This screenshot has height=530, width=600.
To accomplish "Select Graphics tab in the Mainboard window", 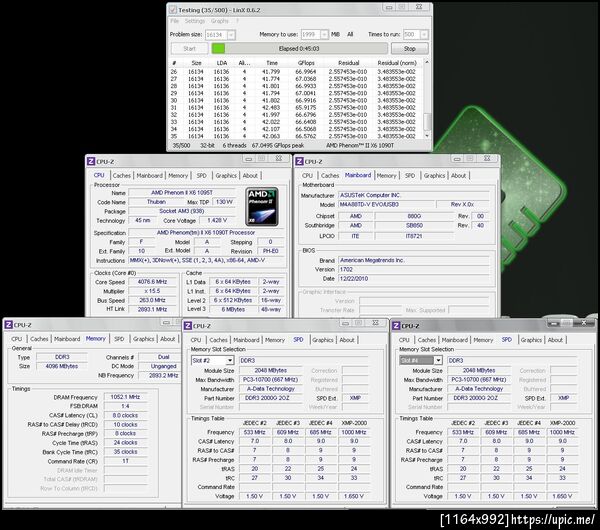I will click(434, 176).
